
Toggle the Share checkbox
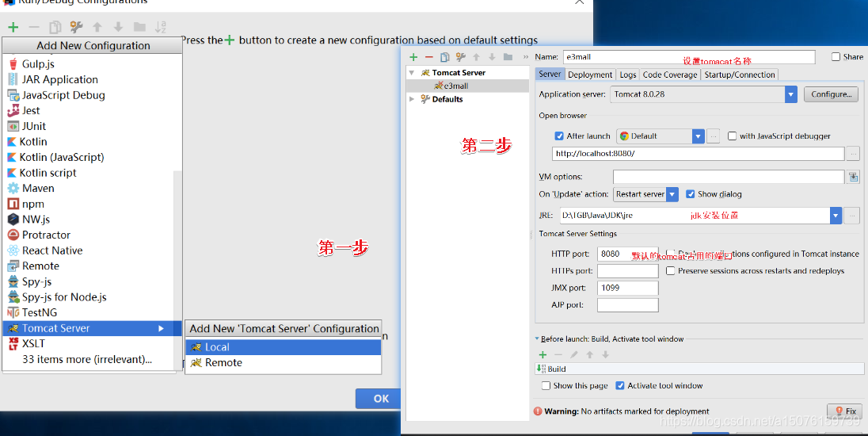tap(836, 56)
